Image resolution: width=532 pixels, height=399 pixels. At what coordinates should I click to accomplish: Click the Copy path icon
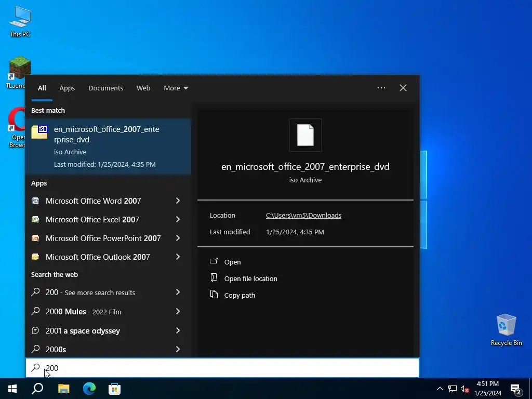[x=214, y=295]
